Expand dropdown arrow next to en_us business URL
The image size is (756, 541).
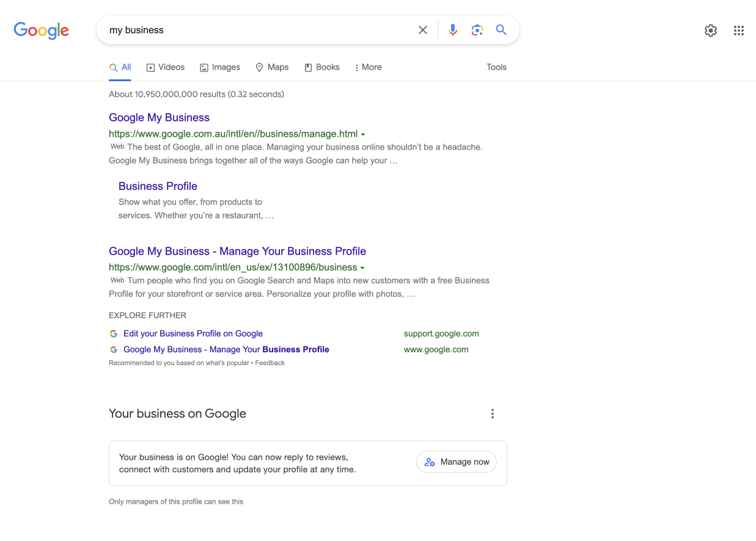(x=362, y=268)
